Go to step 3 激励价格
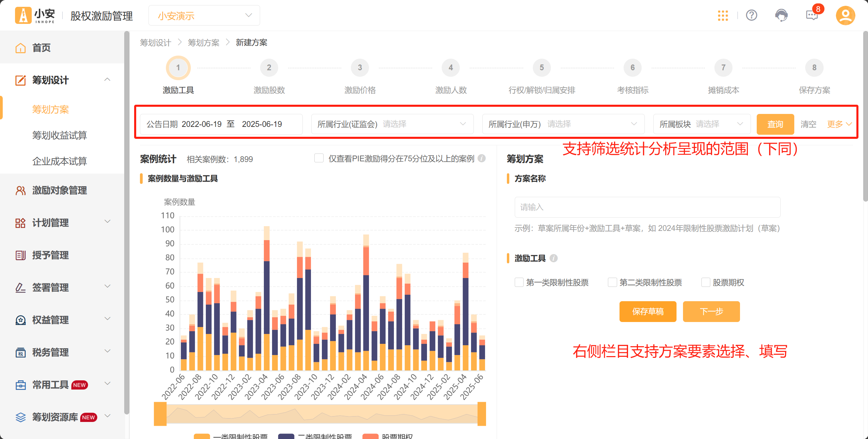The height and width of the screenshot is (439, 868). pyautogui.click(x=360, y=68)
